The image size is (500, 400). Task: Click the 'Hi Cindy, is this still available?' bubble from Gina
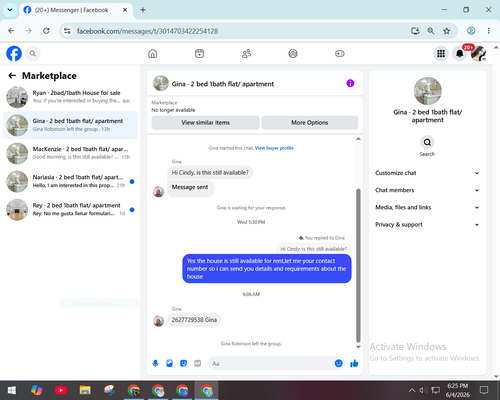coord(210,173)
